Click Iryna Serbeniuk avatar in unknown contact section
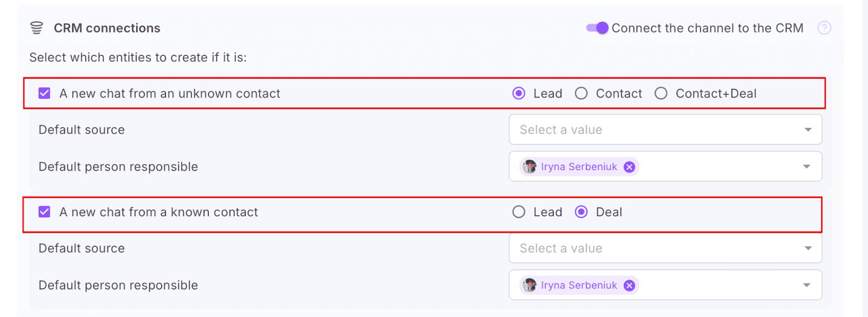Image resolution: width=868 pixels, height=317 pixels. pos(529,167)
